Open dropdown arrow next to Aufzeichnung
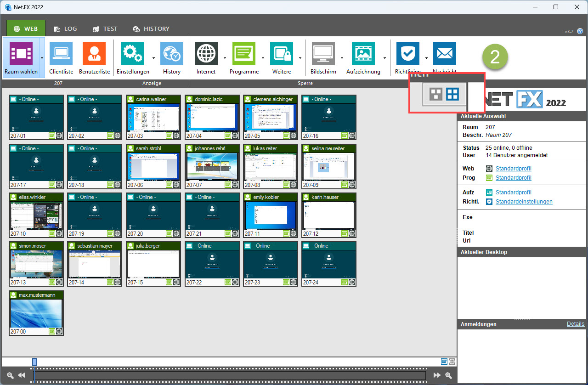588x385 pixels. 384,58
